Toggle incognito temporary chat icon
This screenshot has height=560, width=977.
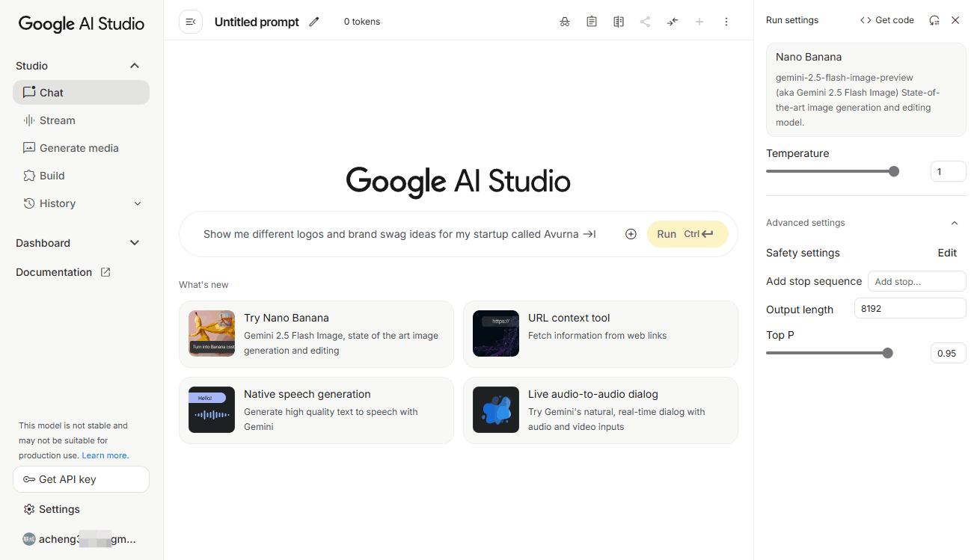[565, 22]
